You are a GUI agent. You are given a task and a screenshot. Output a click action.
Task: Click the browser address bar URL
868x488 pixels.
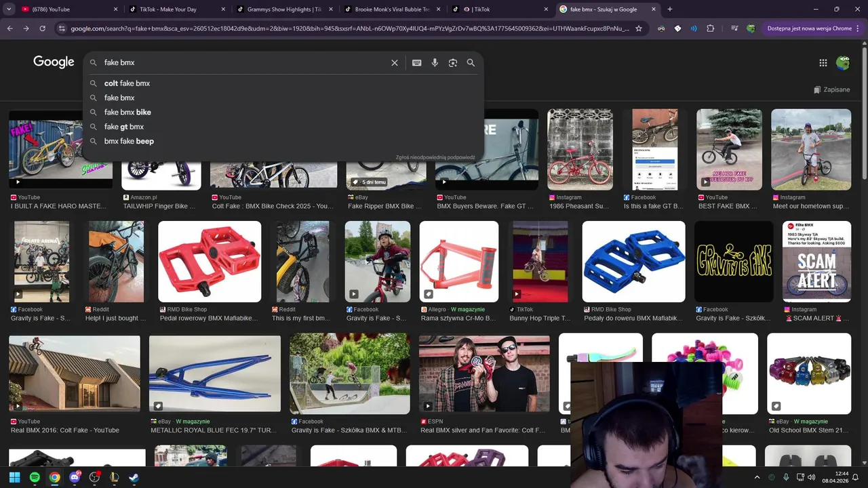[x=349, y=28]
